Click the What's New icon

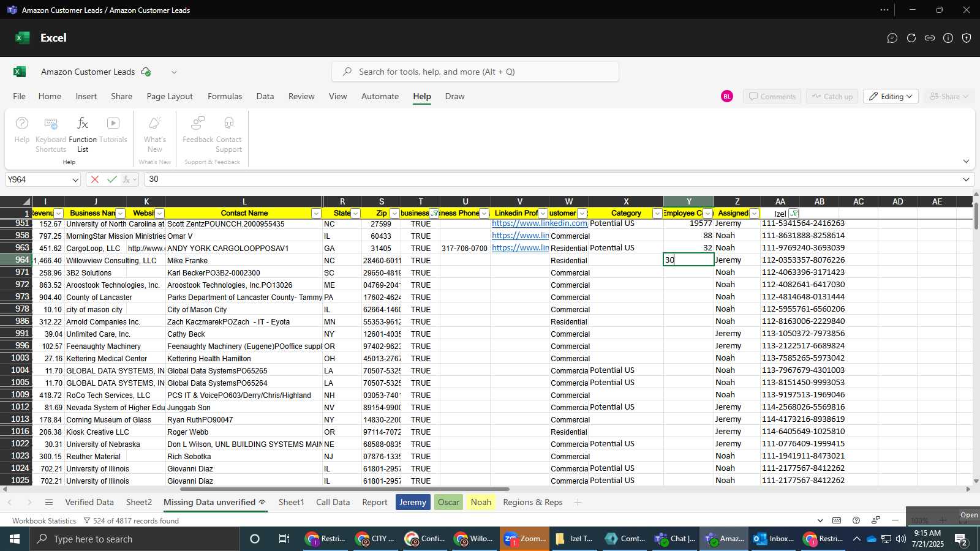[155, 124]
